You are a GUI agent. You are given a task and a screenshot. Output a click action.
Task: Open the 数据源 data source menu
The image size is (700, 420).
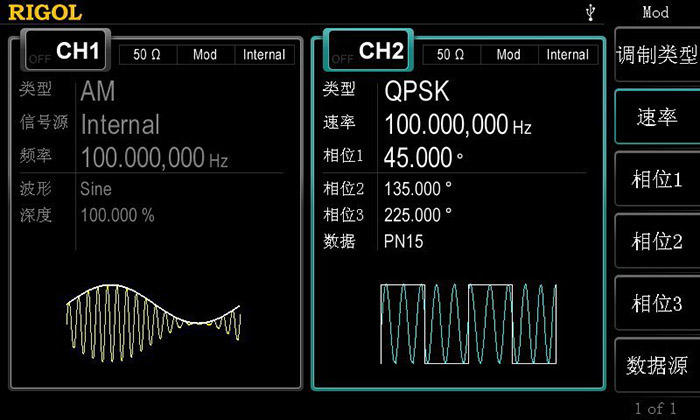click(656, 366)
